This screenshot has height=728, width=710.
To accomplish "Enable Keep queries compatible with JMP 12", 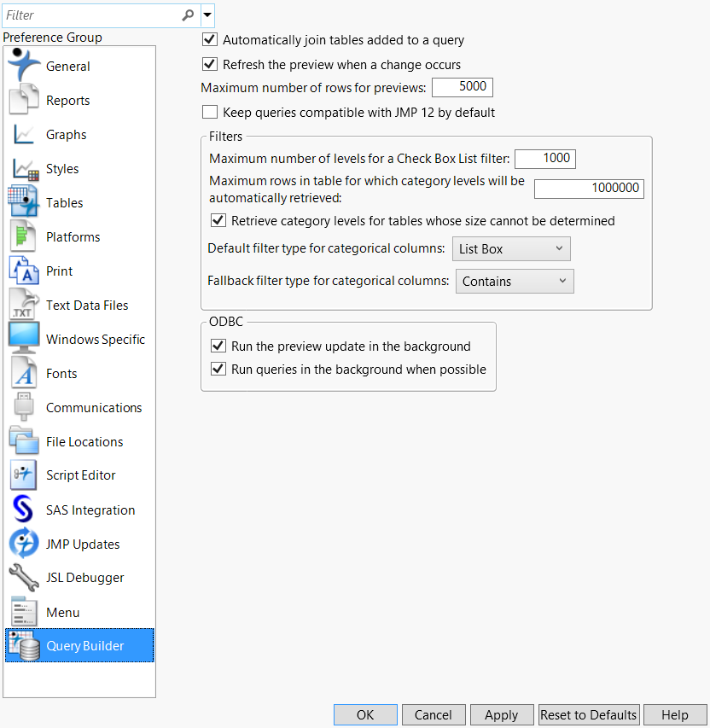I will 210,112.
